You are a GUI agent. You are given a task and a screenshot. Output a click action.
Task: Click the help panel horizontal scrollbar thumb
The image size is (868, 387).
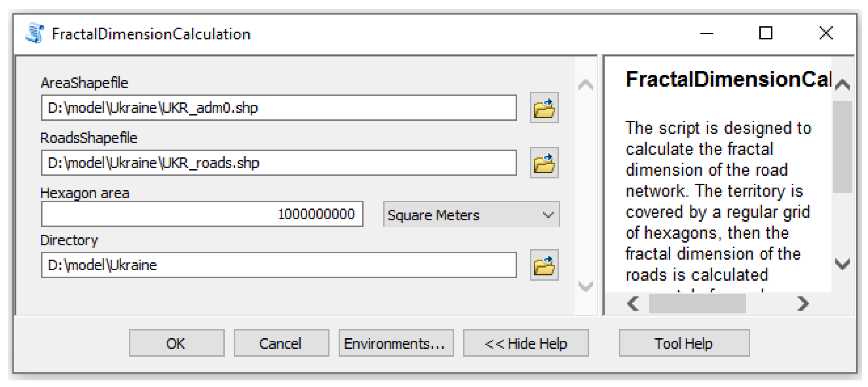697,304
